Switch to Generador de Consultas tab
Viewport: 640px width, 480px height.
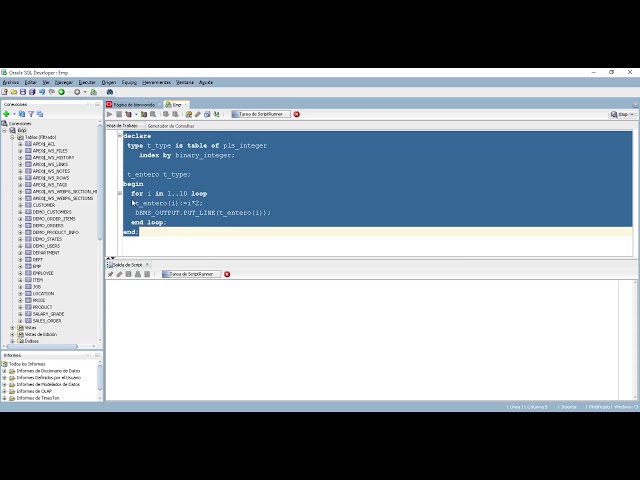point(171,126)
